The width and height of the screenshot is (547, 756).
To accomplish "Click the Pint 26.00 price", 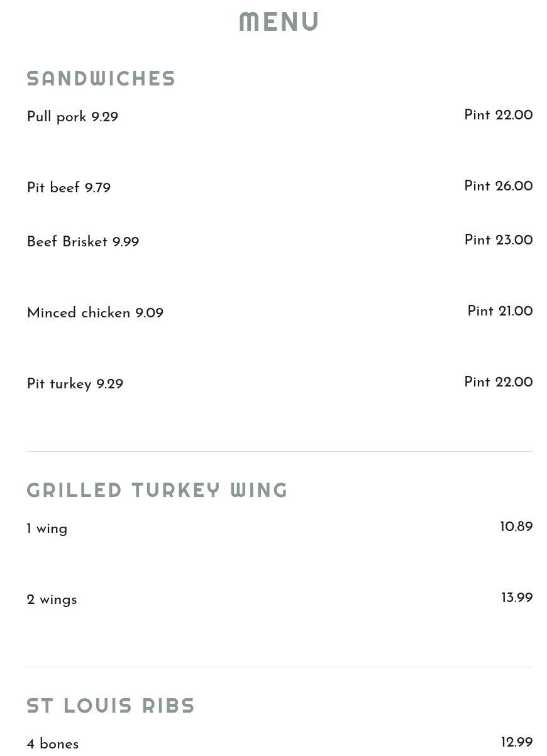I will (x=499, y=187).
